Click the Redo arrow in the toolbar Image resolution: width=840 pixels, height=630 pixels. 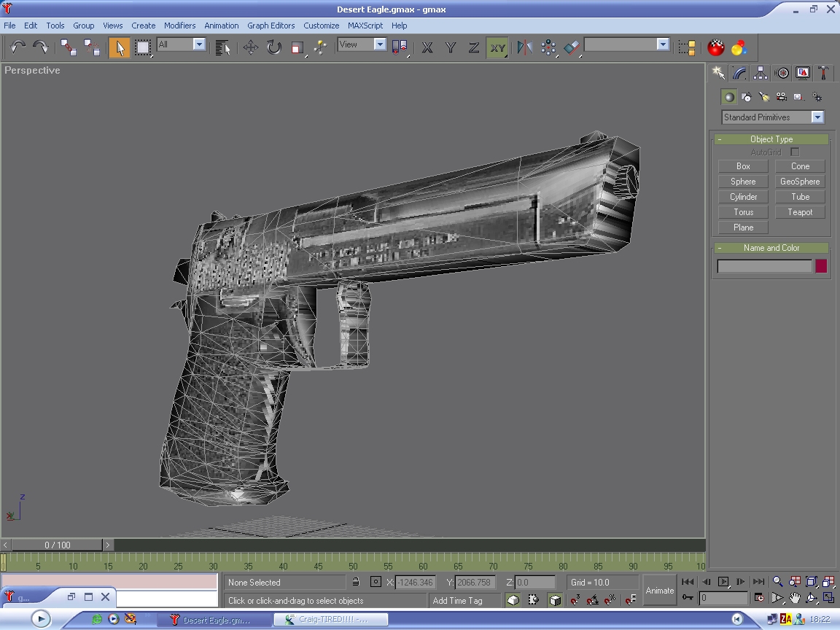41,47
